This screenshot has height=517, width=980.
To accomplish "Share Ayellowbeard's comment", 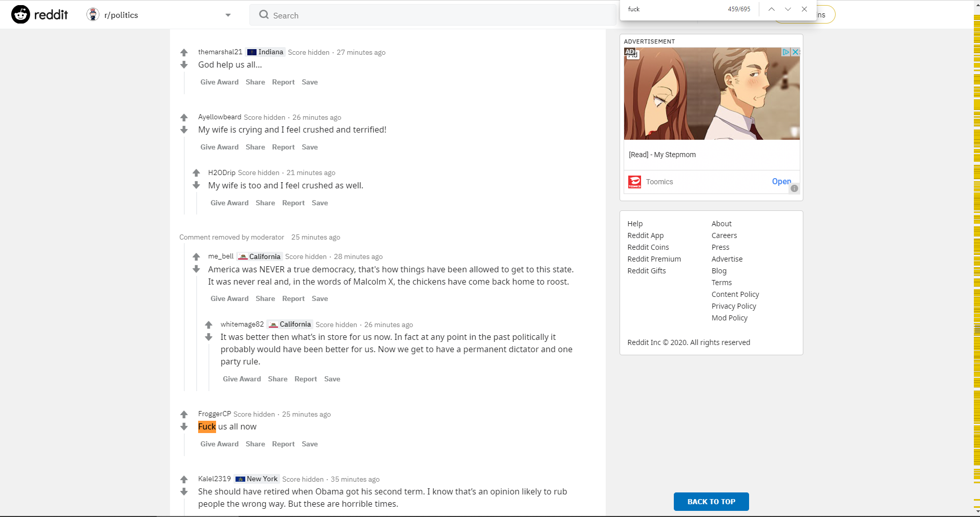I will 255,147.
